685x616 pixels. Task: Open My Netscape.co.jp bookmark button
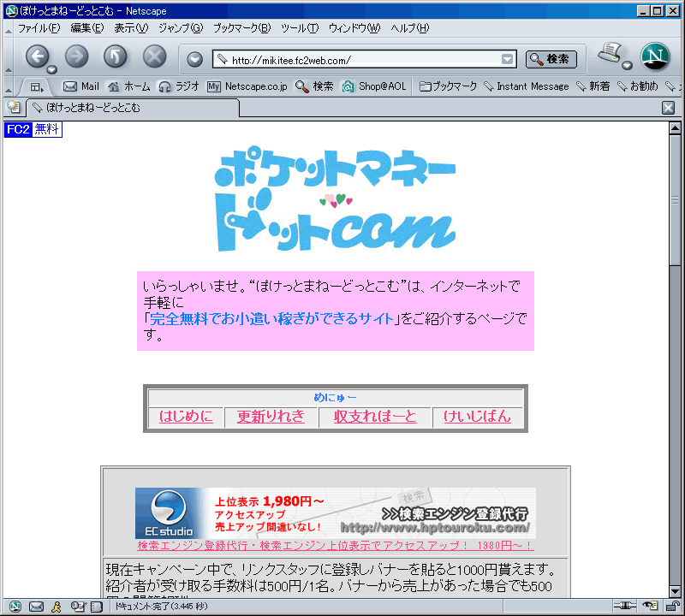tap(247, 86)
